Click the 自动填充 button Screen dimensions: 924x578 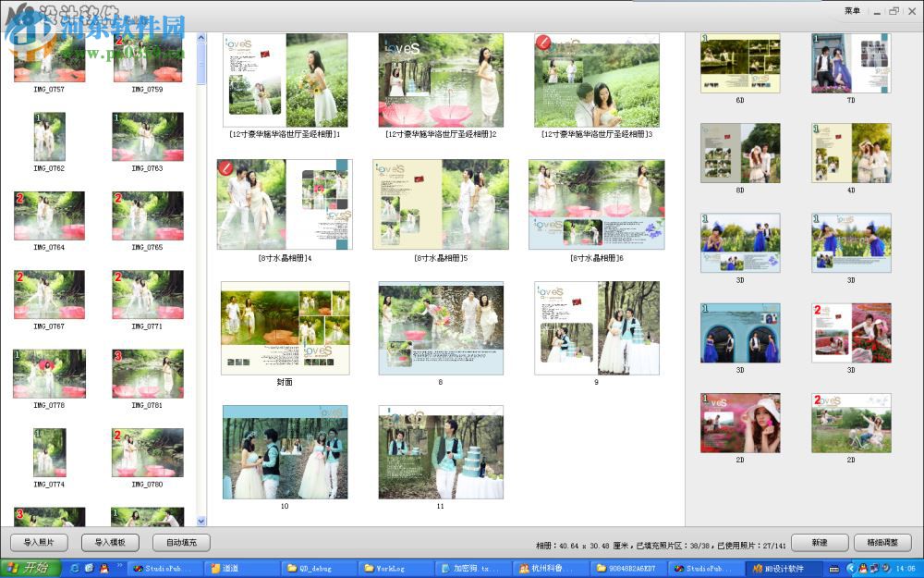(x=181, y=542)
